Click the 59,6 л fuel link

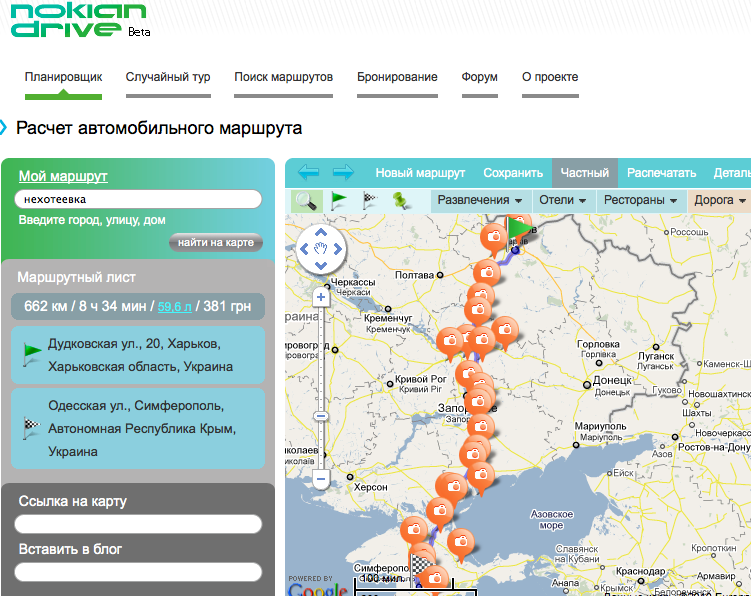(175, 306)
